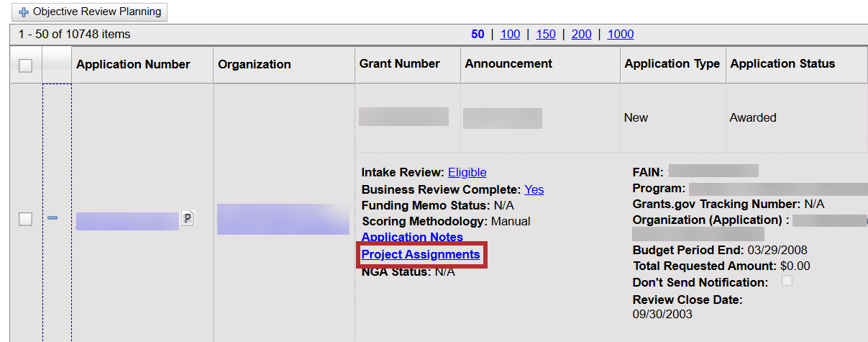Viewport: 868px width, 342px height.
Task: Open the Project Assignments link
Action: 420,254
